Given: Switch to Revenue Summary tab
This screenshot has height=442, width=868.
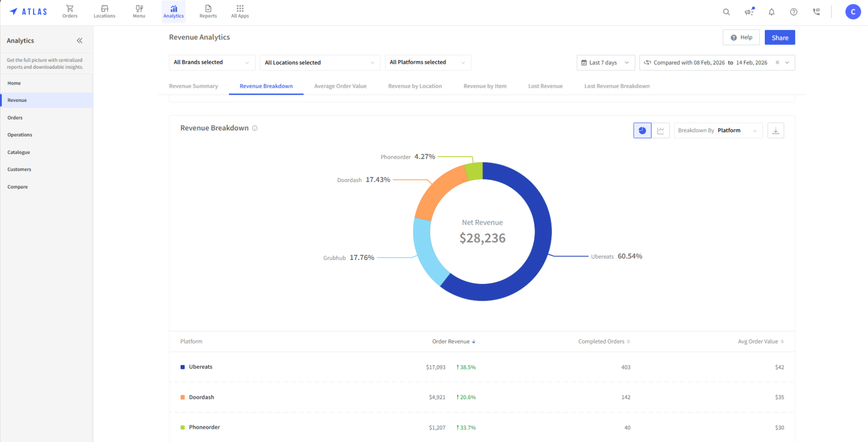Looking at the screenshot, I should 193,86.
